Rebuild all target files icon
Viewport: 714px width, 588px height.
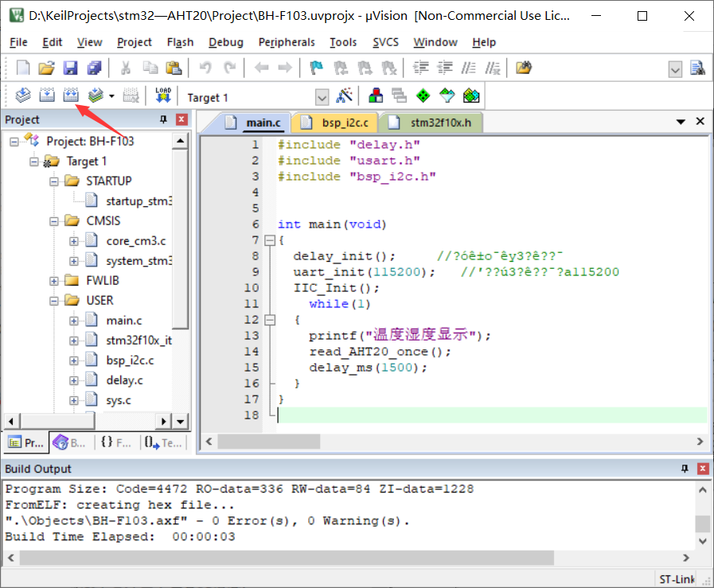[71, 95]
